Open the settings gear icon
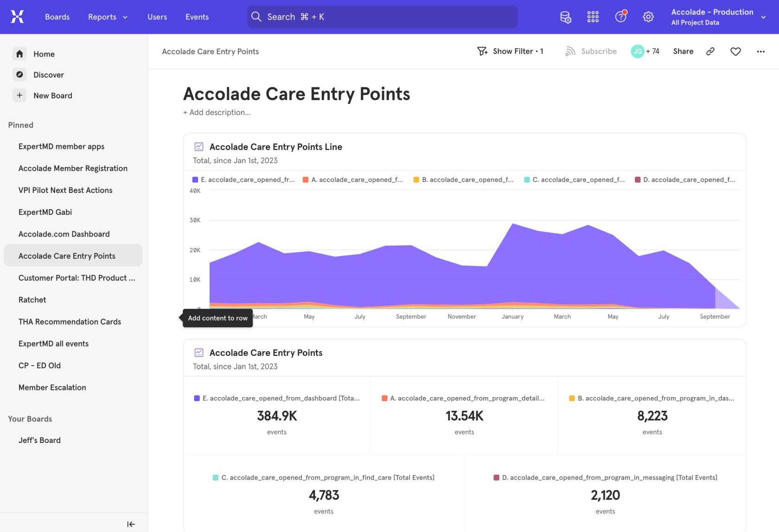 click(x=648, y=17)
